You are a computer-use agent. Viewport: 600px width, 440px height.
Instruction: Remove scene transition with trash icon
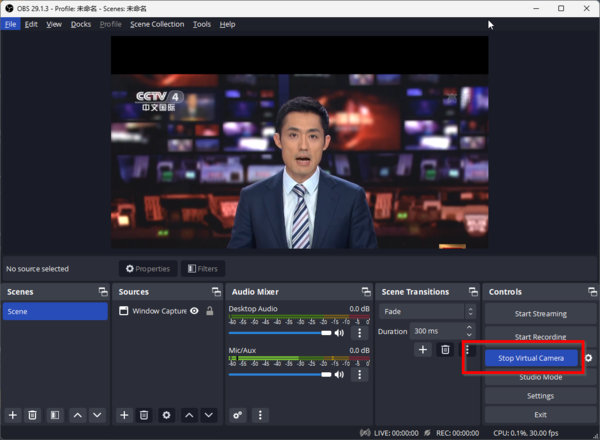pyautogui.click(x=445, y=350)
